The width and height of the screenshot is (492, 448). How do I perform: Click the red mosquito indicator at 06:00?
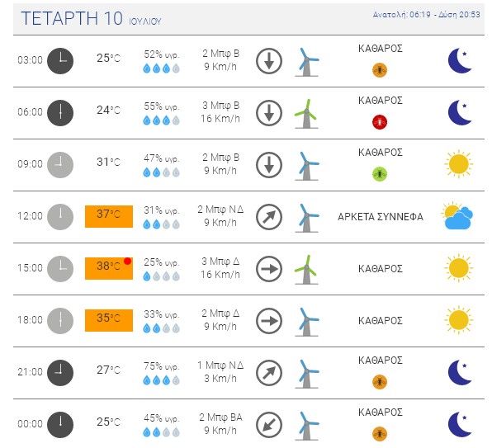[x=380, y=122]
